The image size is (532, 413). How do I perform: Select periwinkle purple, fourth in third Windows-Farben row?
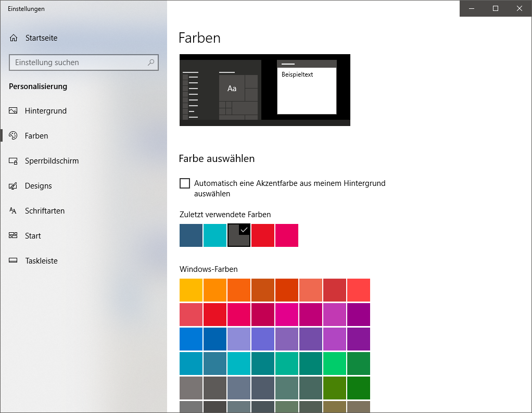coord(263,339)
